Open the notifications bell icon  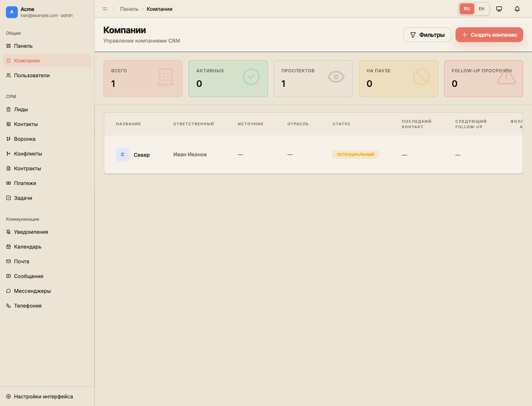pos(517,9)
